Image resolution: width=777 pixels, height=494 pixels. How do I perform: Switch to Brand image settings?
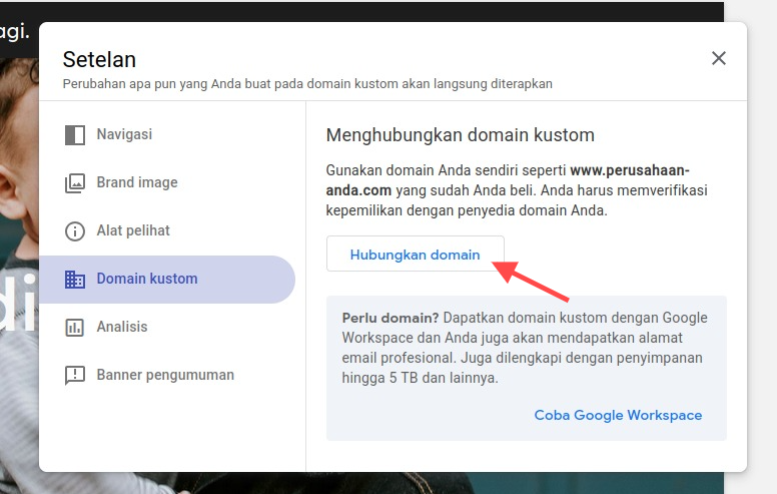[x=137, y=182]
